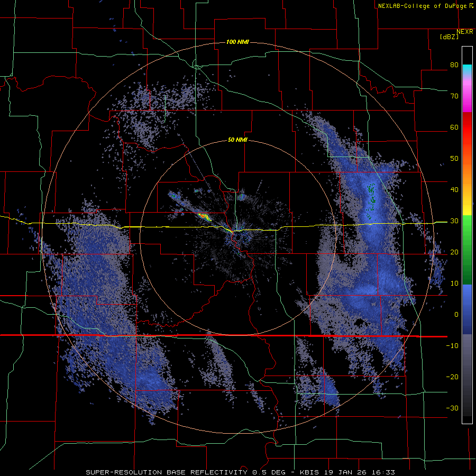This screenshot has width=476, height=476.
Task: Click the red-yellow high reflectivity echo near the radar
Action: coord(204,216)
